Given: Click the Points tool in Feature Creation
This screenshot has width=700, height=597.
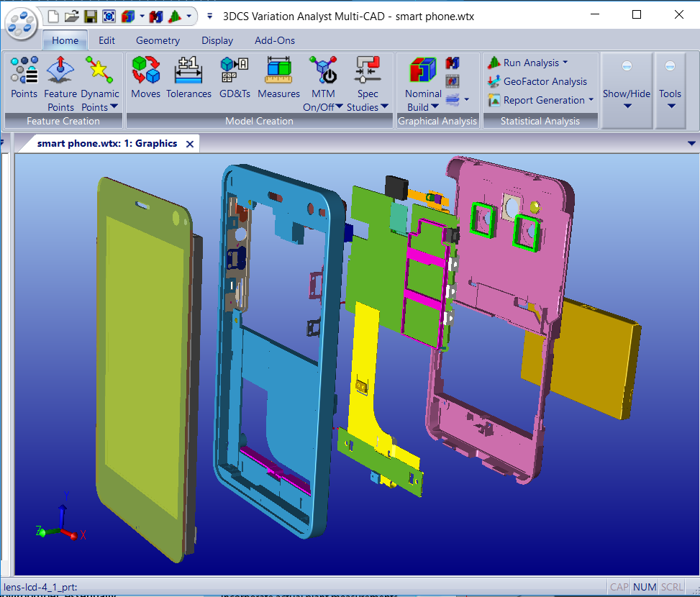Looking at the screenshot, I should coord(24,78).
